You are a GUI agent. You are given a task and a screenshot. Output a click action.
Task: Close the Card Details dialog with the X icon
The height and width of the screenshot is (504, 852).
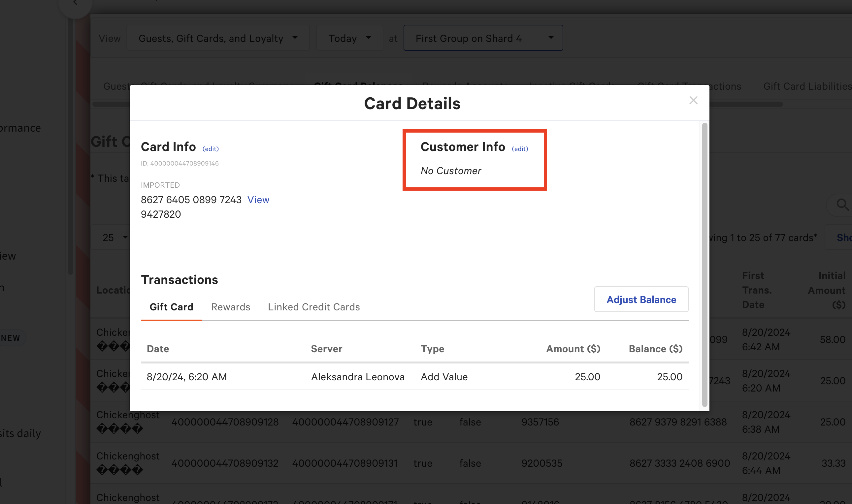[x=693, y=100]
